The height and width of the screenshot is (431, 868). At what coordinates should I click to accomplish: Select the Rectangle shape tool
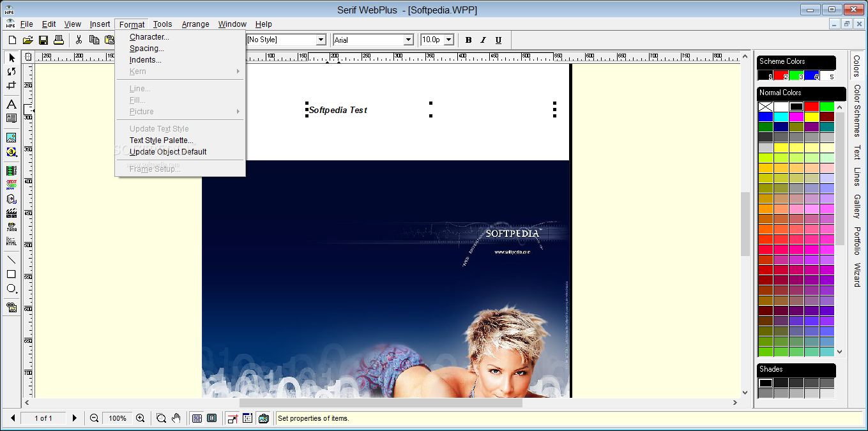pos(11,274)
